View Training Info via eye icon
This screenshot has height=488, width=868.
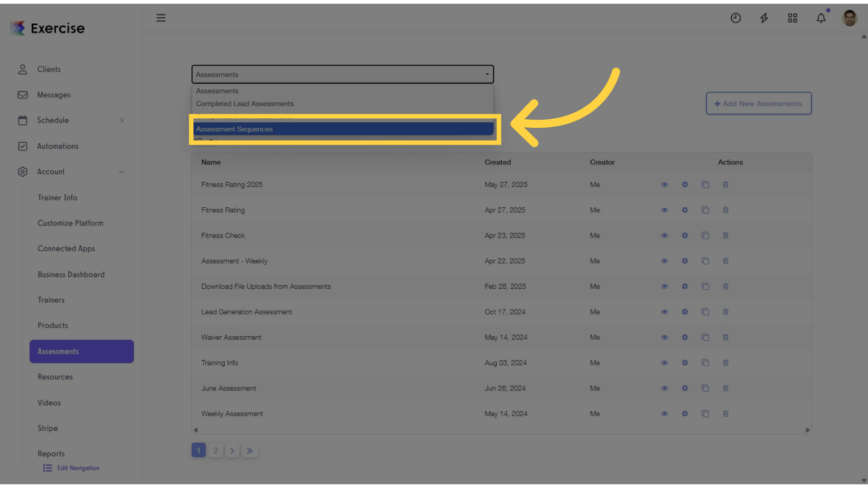click(665, 363)
